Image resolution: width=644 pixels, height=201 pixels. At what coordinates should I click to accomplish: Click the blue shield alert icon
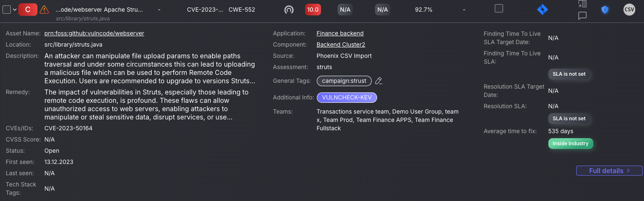click(605, 10)
